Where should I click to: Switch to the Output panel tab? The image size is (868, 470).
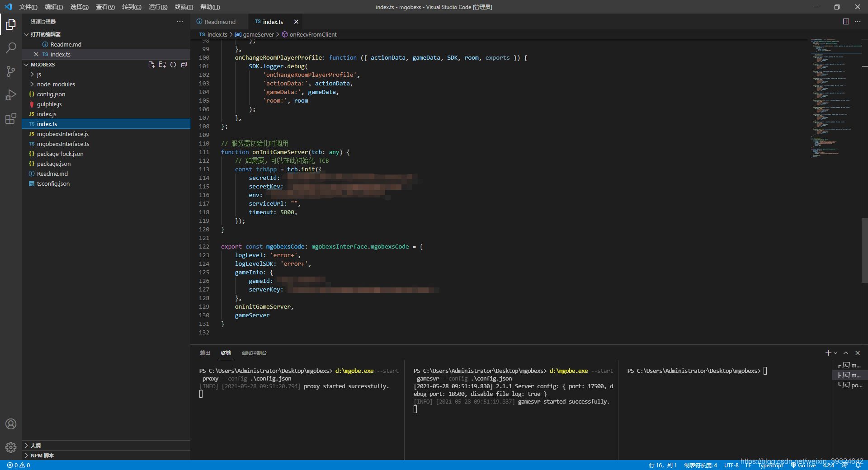coord(205,353)
